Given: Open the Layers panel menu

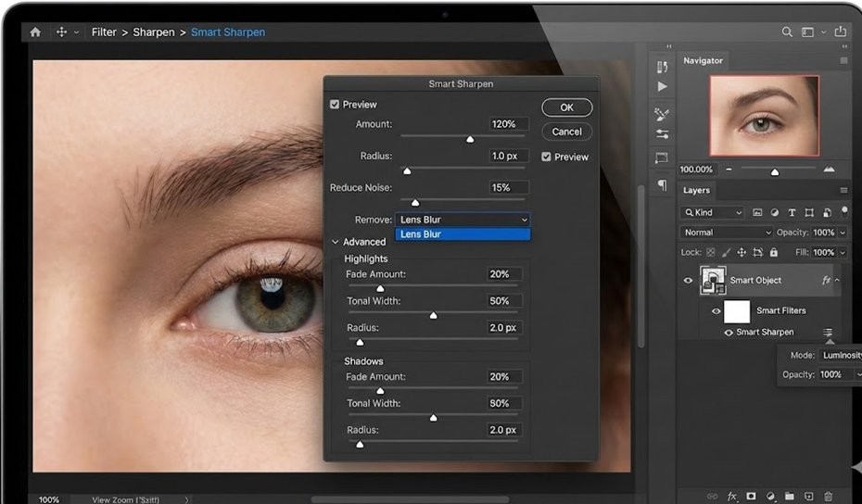Looking at the screenshot, I should [x=843, y=190].
